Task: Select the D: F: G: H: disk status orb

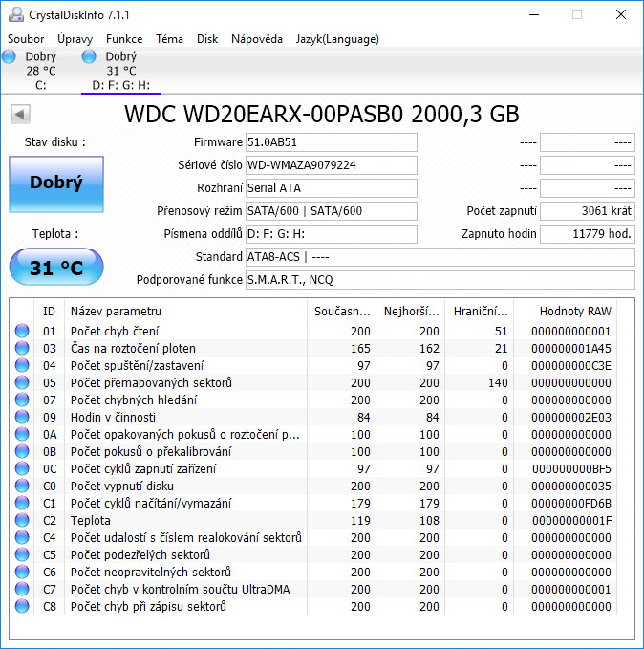Action: [x=89, y=56]
